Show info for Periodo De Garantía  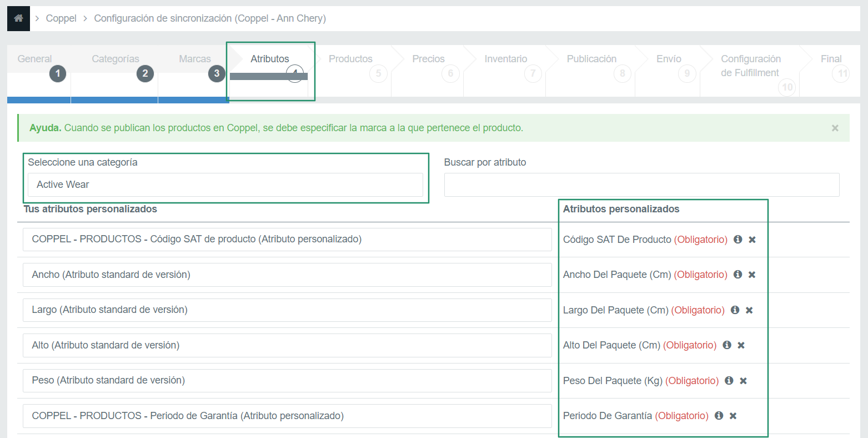tap(719, 416)
